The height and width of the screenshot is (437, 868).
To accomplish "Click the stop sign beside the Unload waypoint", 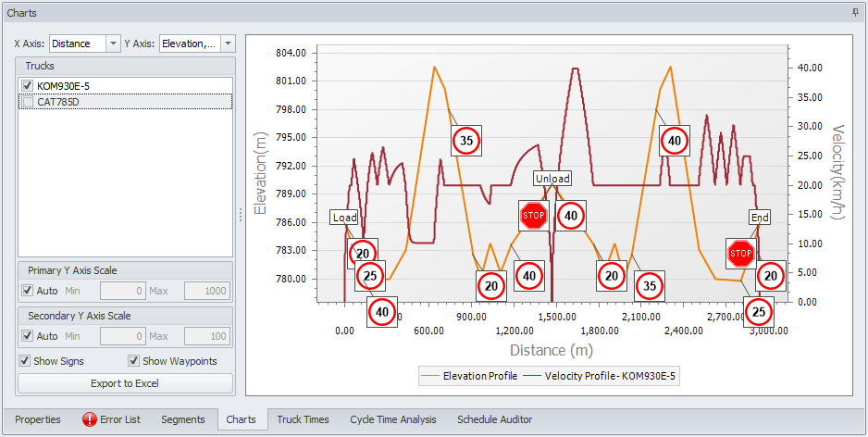I will click(533, 216).
